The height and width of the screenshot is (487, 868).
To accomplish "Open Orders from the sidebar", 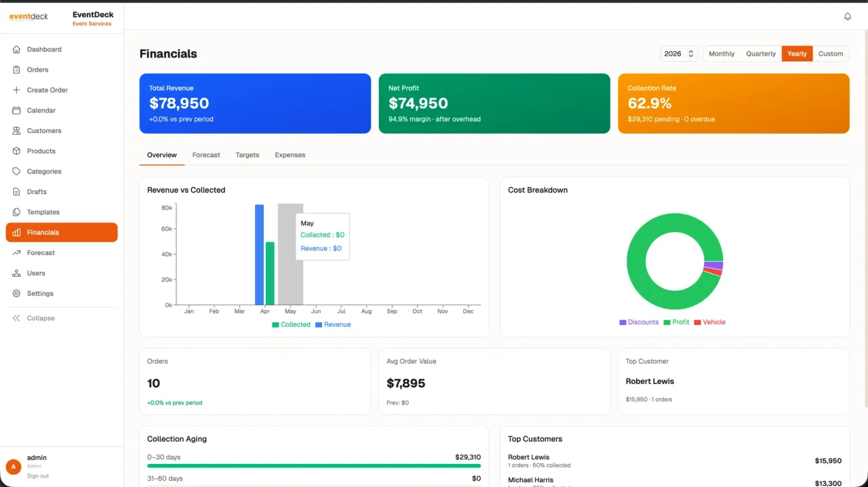I will pos(62,70).
